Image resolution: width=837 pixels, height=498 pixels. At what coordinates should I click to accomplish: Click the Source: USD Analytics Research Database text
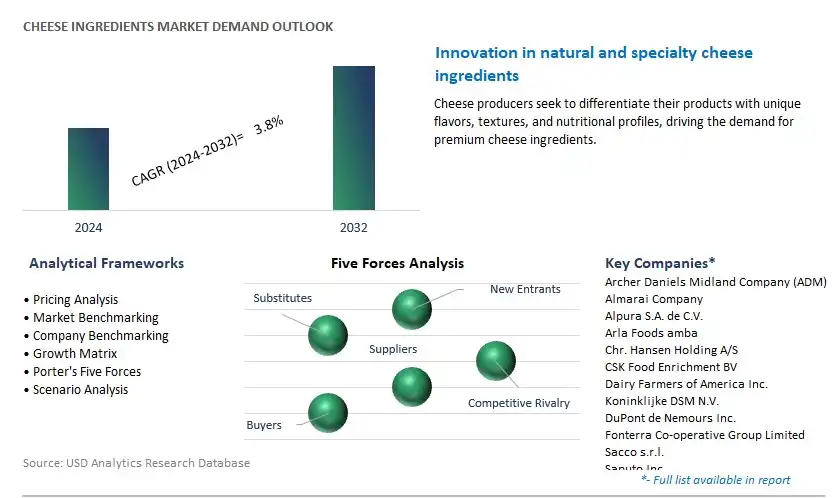pos(136,463)
